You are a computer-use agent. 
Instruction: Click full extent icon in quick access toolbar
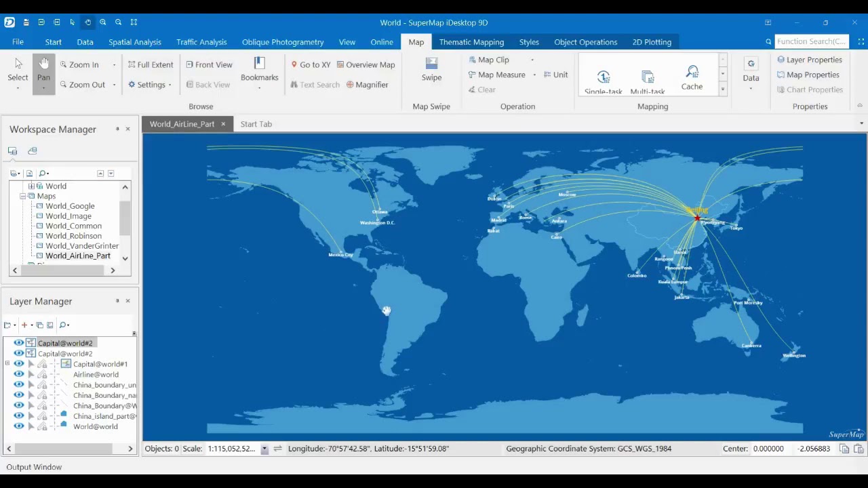pyautogui.click(x=134, y=22)
